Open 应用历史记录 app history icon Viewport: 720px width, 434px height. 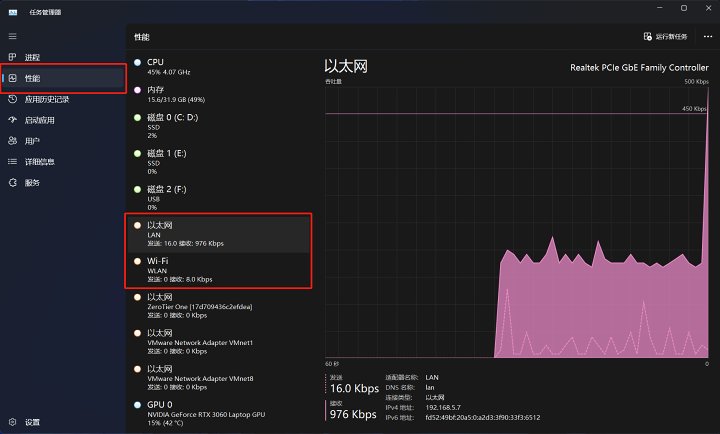[x=12, y=99]
